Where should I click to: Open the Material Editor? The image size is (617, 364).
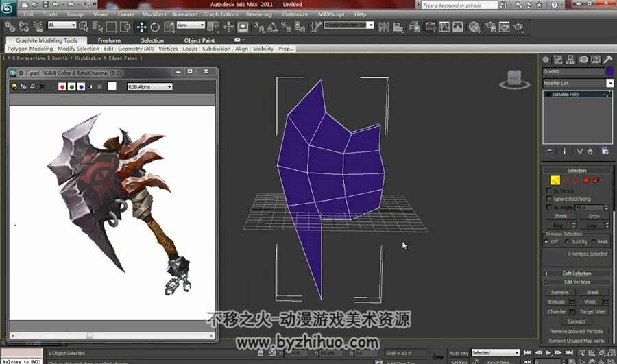[x=474, y=27]
